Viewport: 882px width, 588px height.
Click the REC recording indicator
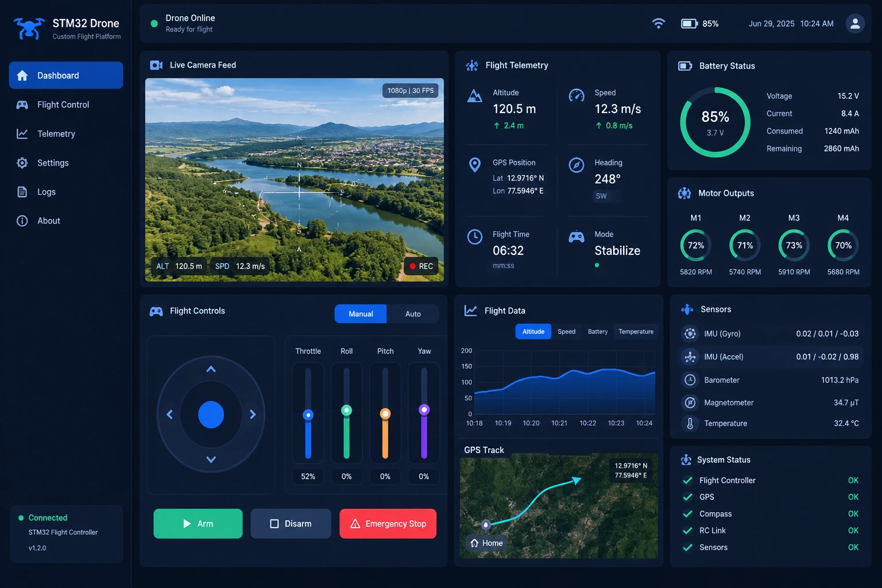pyautogui.click(x=421, y=266)
